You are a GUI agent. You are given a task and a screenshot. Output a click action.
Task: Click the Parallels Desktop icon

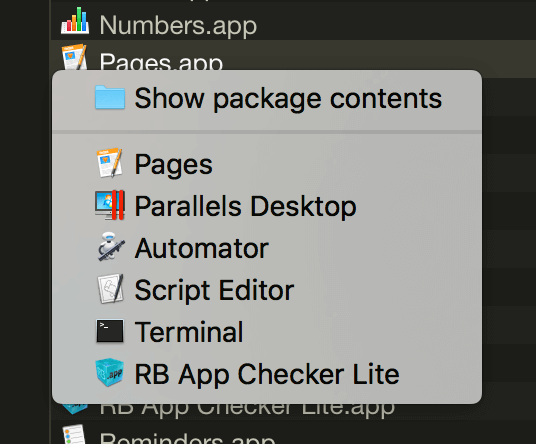click(x=110, y=205)
